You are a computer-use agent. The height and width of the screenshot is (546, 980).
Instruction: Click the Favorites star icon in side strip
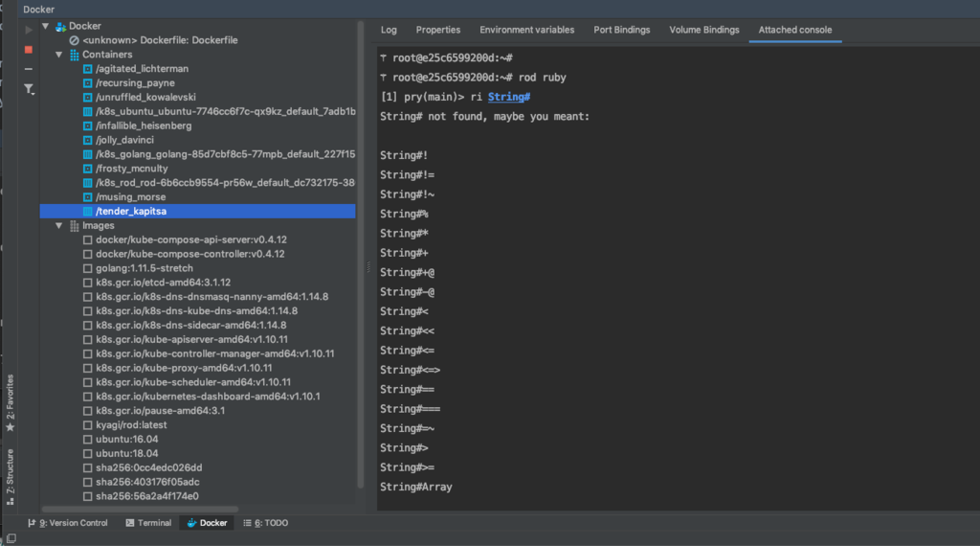pyautogui.click(x=10, y=428)
